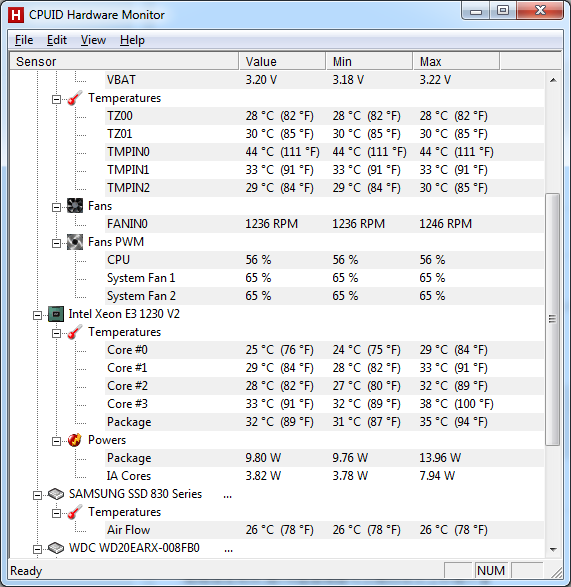Image resolution: width=571 pixels, height=587 pixels.
Task: Select the TZ01 temperature row
Action: coord(324,134)
